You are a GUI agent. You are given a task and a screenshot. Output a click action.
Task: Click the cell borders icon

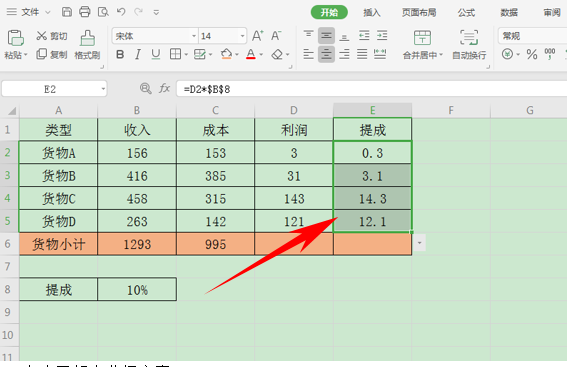click(175, 55)
